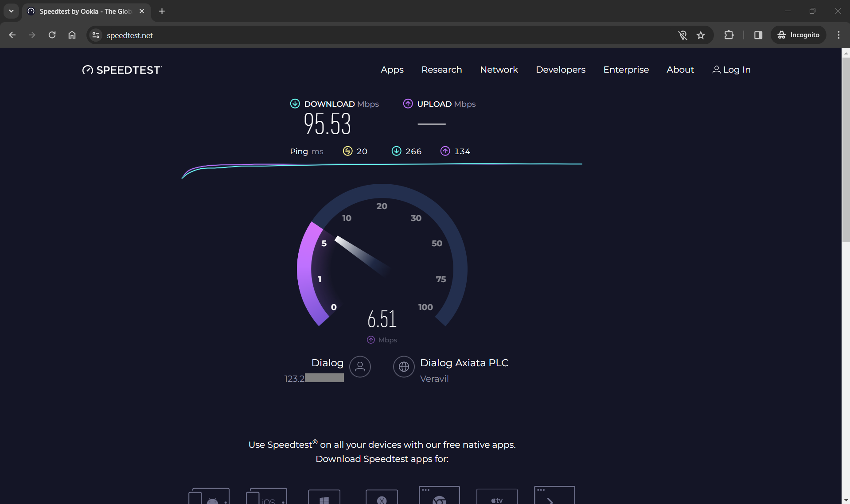Click the 6.51 gauge speed reading

point(382,319)
